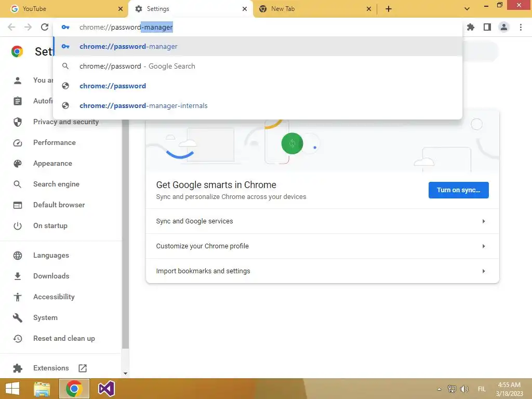The width and height of the screenshot is (532, 399).
Task: Click the Appearance palette icon
Action: (18, 164)
